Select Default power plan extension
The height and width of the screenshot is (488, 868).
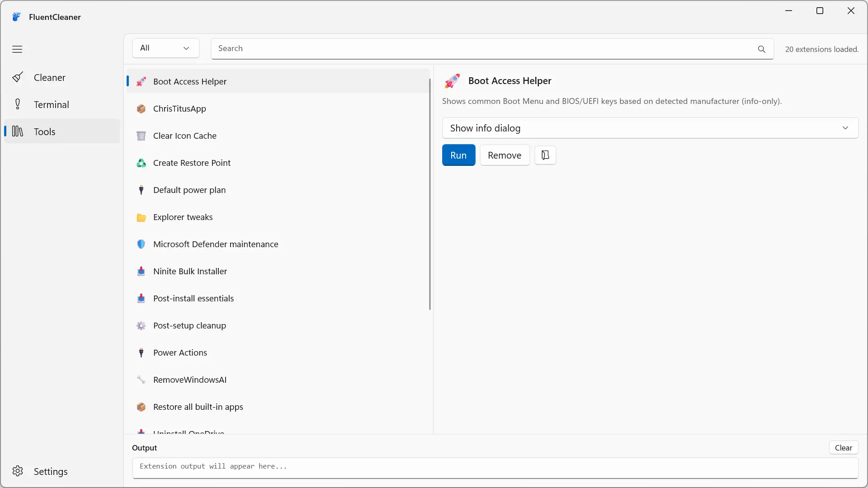coord(278,190)
